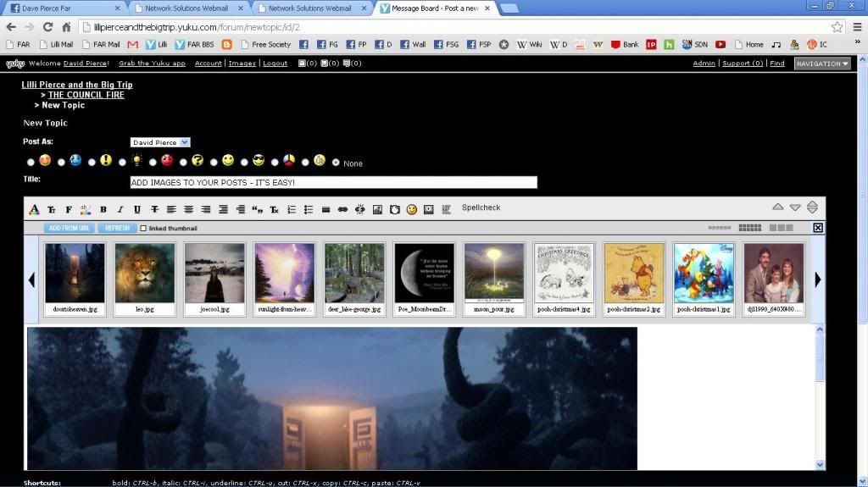Screen dimensions: 868x487
Task: Remove text formatting
Action: (x=274, y=209)
